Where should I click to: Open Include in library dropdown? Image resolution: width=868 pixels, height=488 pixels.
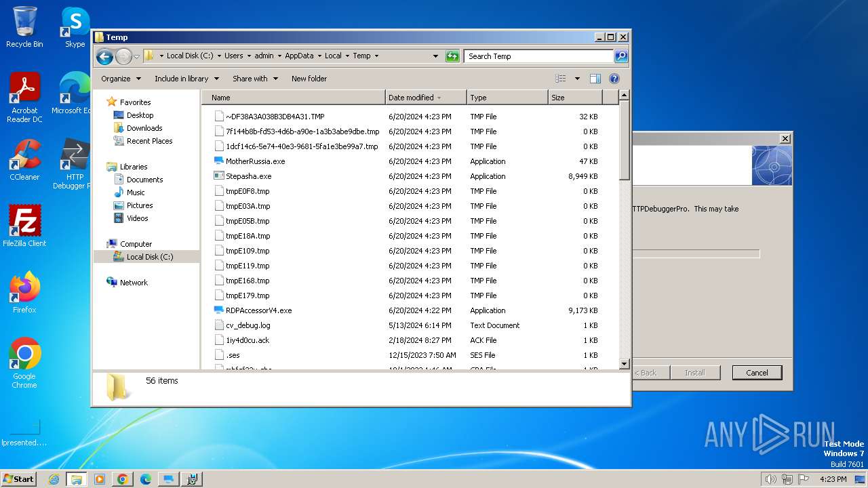click(x=186, y=79)
